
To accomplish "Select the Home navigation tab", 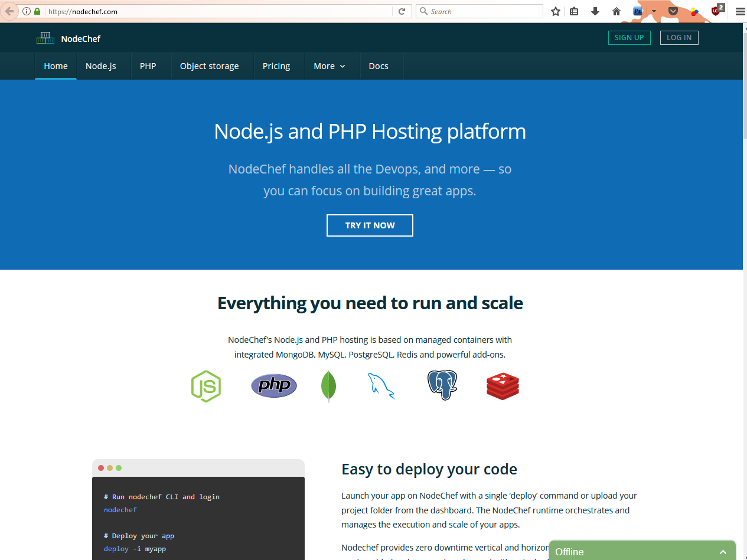I will (x=56, y=66).
